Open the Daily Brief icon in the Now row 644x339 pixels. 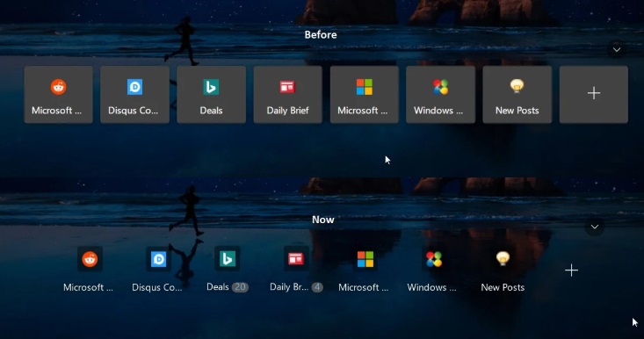click(x=296, y=259)
